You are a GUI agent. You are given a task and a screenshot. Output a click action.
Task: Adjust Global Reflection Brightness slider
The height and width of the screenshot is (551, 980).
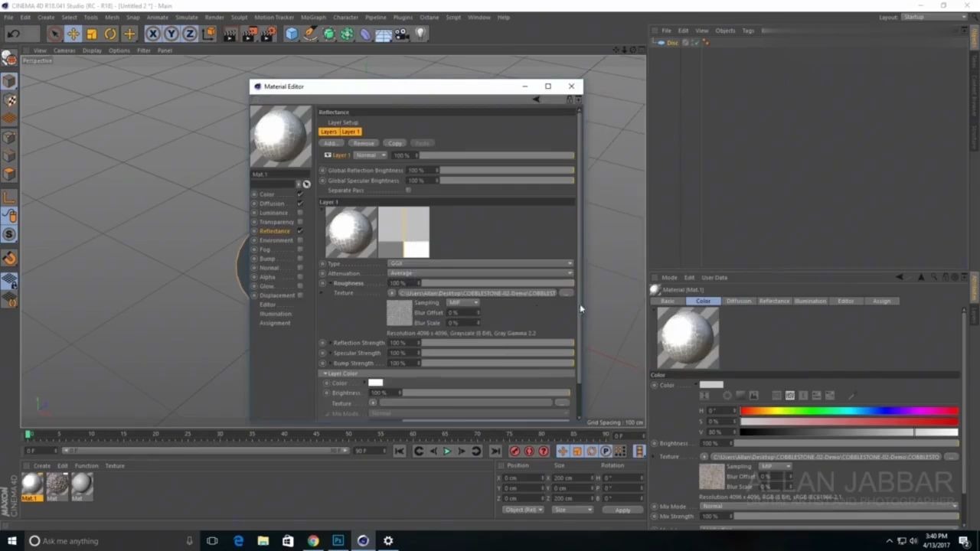pyautogui.click(x=505, y=171)
